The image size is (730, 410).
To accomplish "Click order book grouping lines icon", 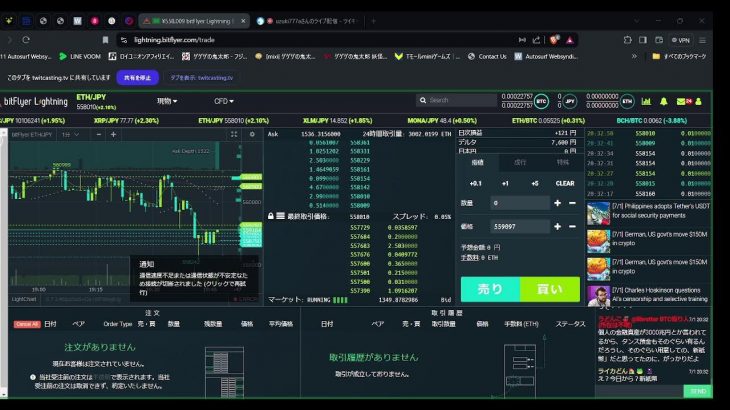I will [x=280, y=216].
